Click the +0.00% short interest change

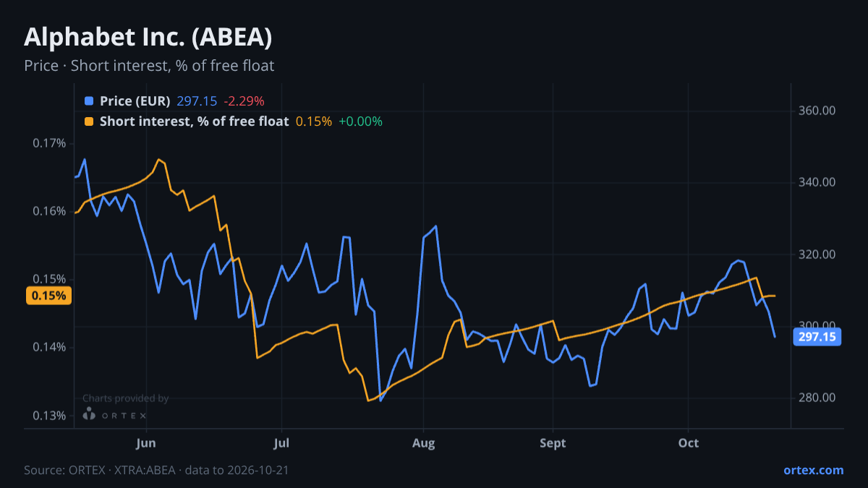(360, 121)
